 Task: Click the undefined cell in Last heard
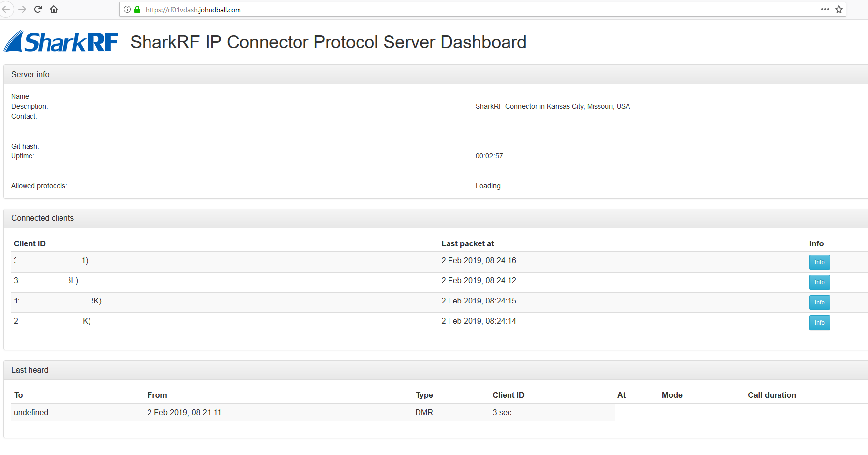pyautogui.click(x=31, y=412)
